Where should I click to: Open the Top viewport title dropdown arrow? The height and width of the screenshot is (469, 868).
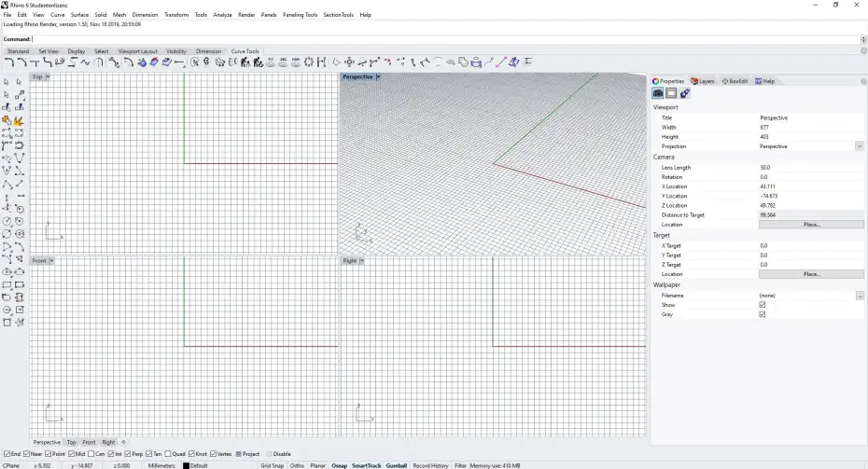click(x=48, y=76)
